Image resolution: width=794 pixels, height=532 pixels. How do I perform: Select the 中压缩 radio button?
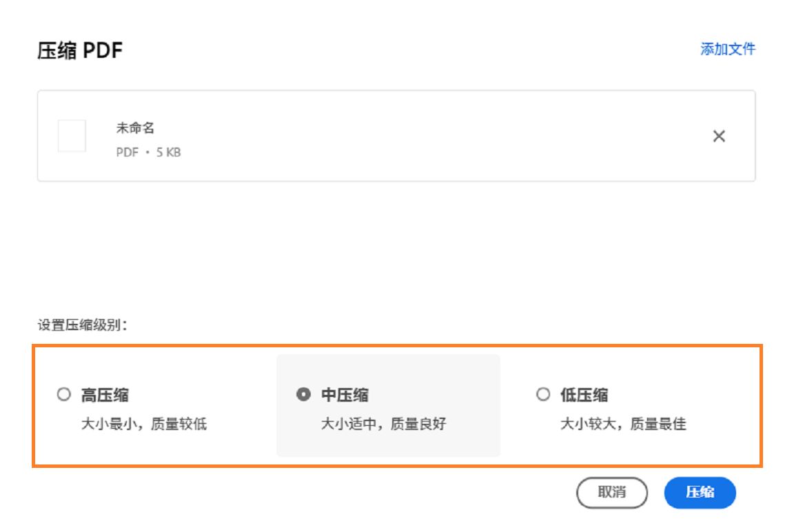click(x=303, y=395)
